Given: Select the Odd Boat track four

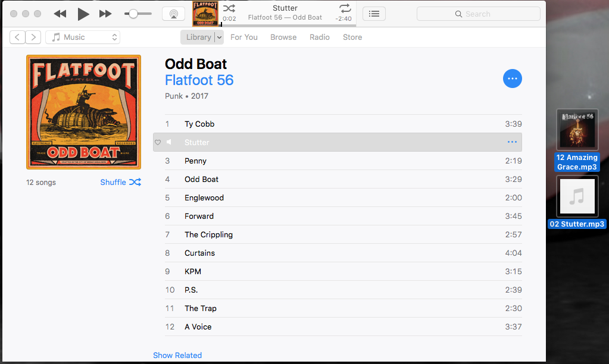Looking at the screenshot, I should (343, 179).
